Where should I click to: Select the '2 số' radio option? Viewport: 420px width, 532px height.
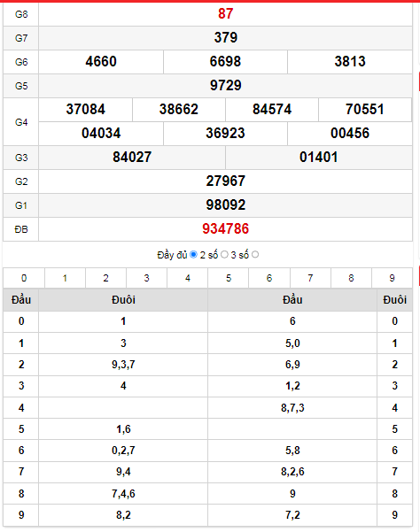pos(224,254)
